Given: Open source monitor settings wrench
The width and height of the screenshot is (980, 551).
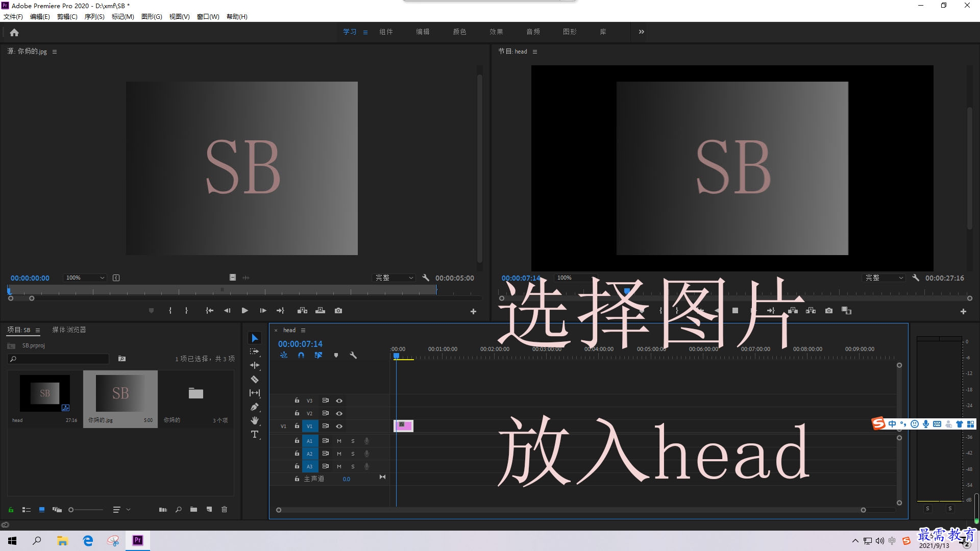Looking at the screenshot, I should (426, 278).
